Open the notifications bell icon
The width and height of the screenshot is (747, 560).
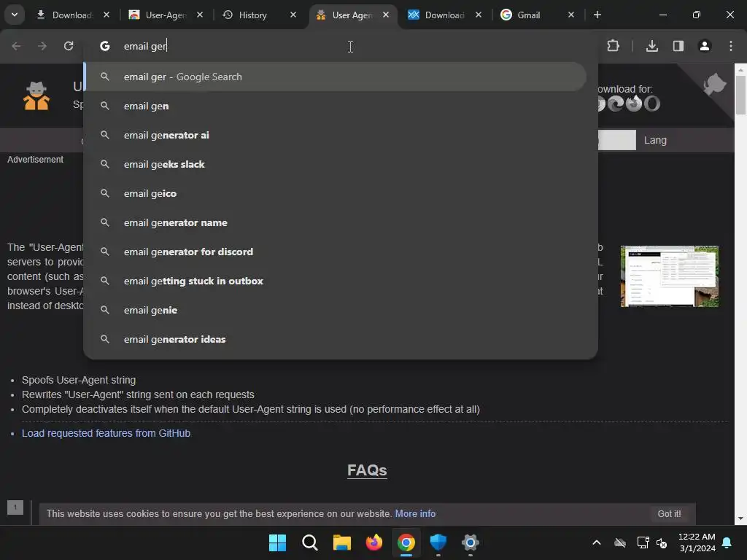(727, 542)
